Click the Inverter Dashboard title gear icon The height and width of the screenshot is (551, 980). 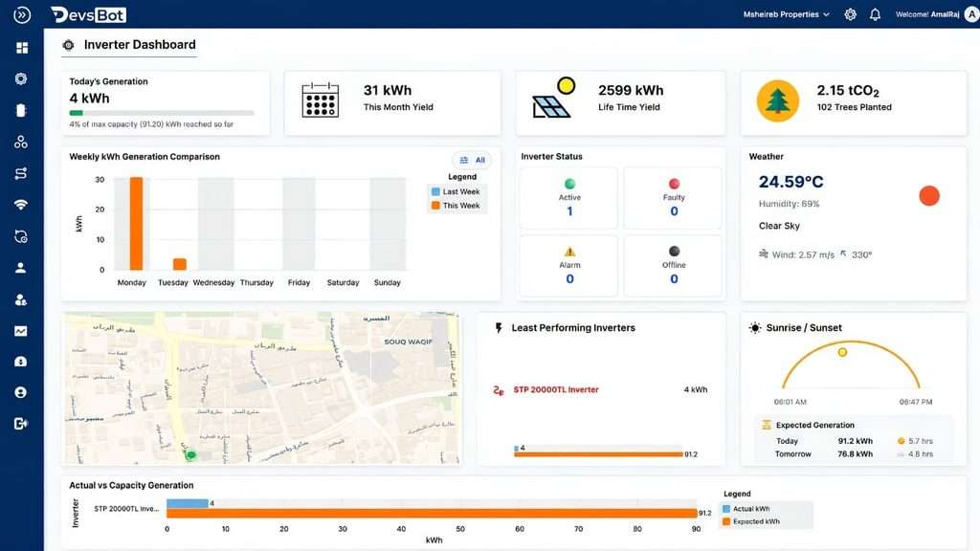coord(68,45)
